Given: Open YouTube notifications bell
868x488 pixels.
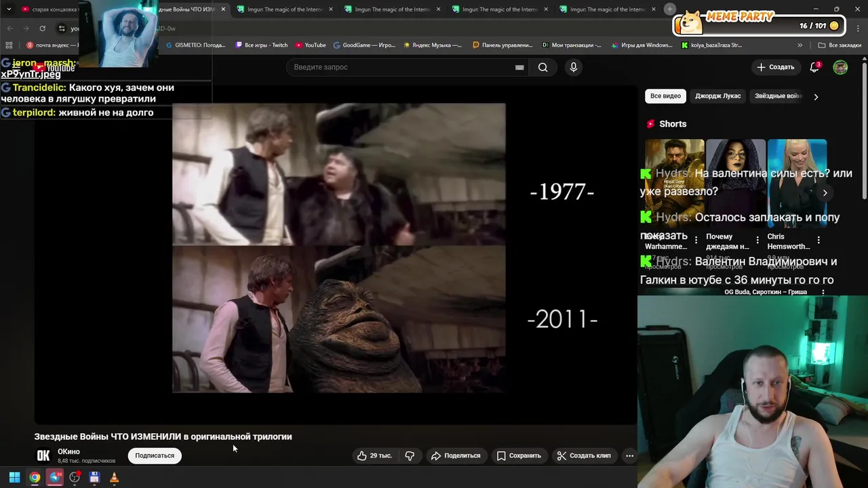Looking at the screenshot, I should (814, 67).
